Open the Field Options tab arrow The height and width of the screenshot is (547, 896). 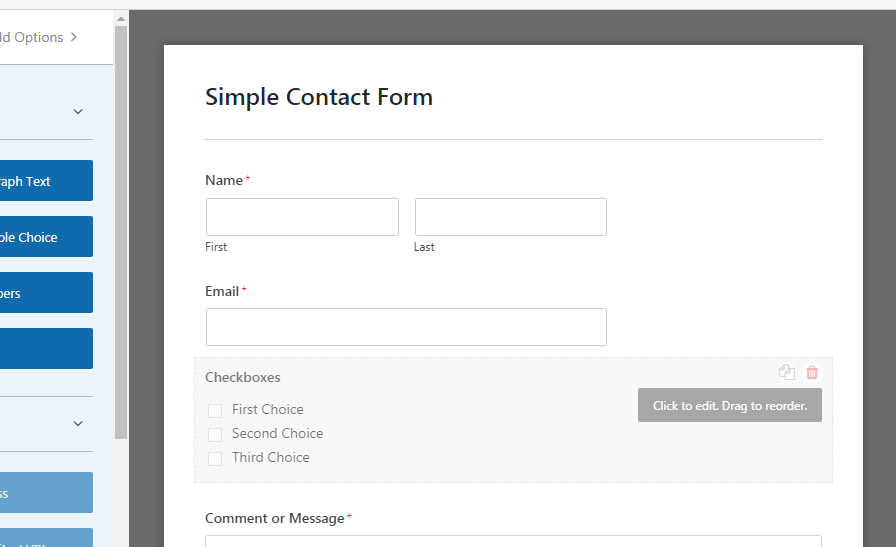[74, 37]
